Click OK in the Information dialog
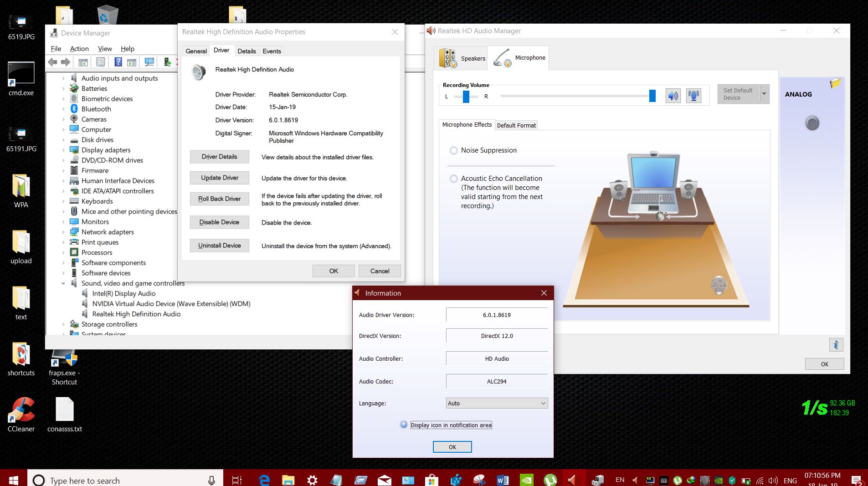 pos(452,447)
